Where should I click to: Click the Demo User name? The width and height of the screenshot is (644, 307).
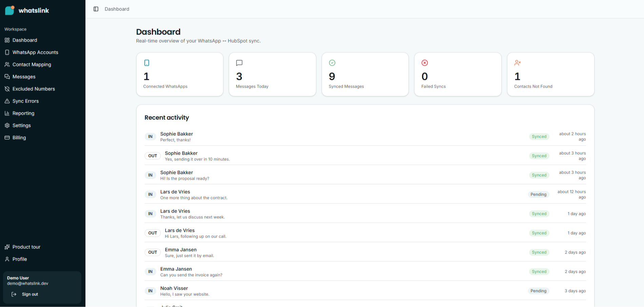pos(18,278)
